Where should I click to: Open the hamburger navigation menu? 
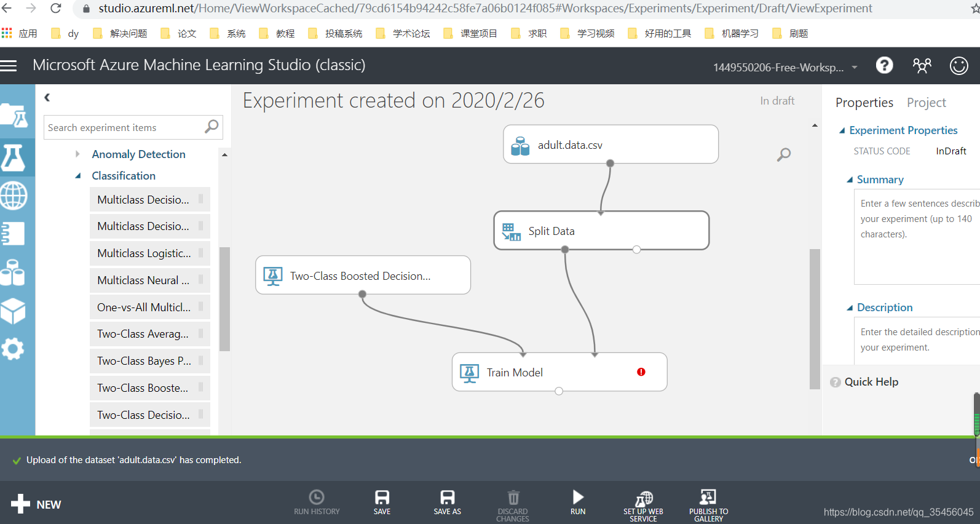tap(9, 65)
